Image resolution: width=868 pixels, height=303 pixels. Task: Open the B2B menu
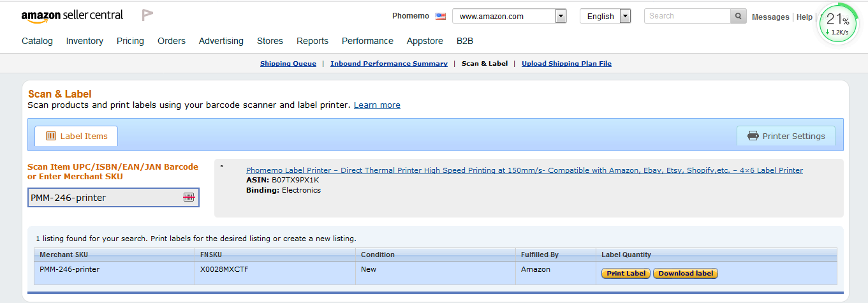coord(465,41)
